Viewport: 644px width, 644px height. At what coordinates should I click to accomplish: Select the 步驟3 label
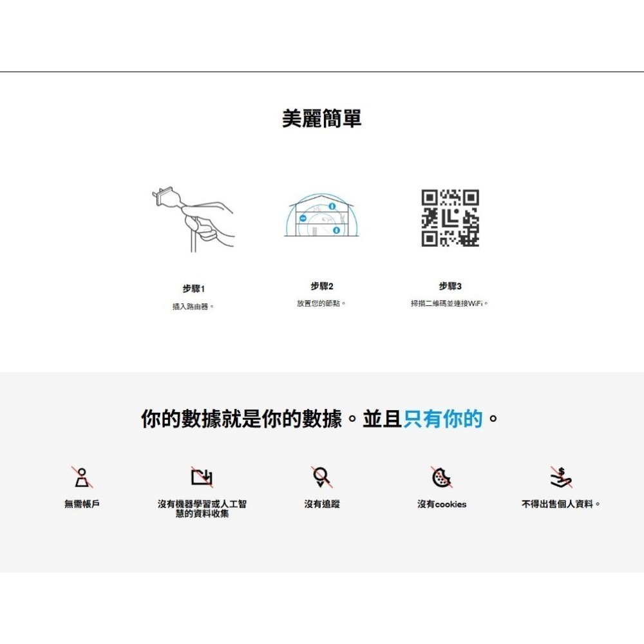(x=450, y=286)
